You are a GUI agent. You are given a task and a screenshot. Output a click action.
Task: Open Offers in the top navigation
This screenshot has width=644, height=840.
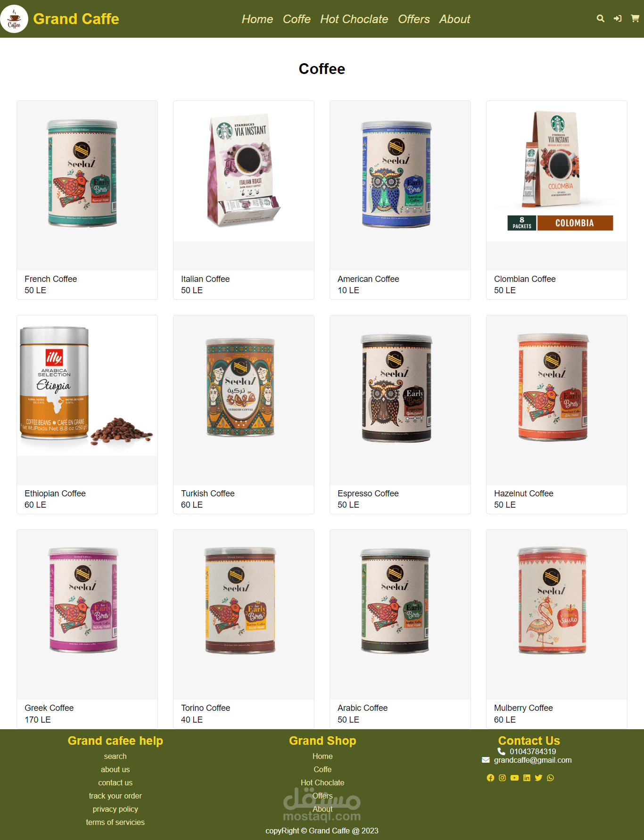[x=414, y=19]
